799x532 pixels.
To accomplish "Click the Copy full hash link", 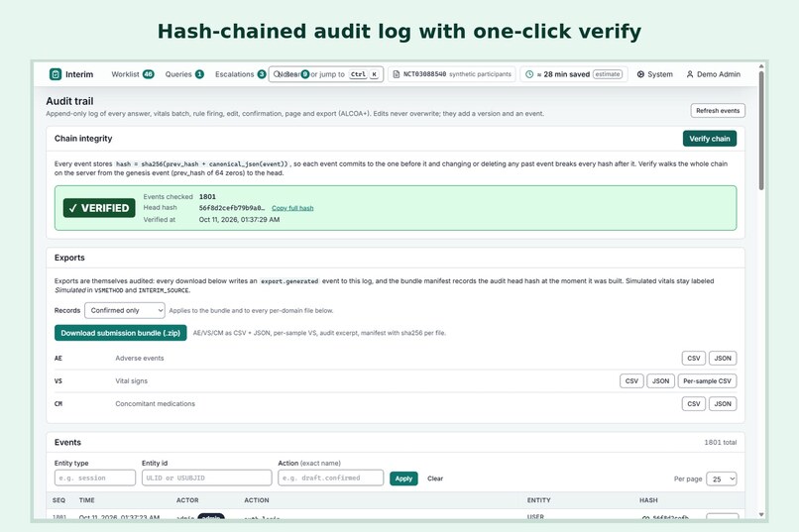I will pyautogui.click(x=292, y=208).
